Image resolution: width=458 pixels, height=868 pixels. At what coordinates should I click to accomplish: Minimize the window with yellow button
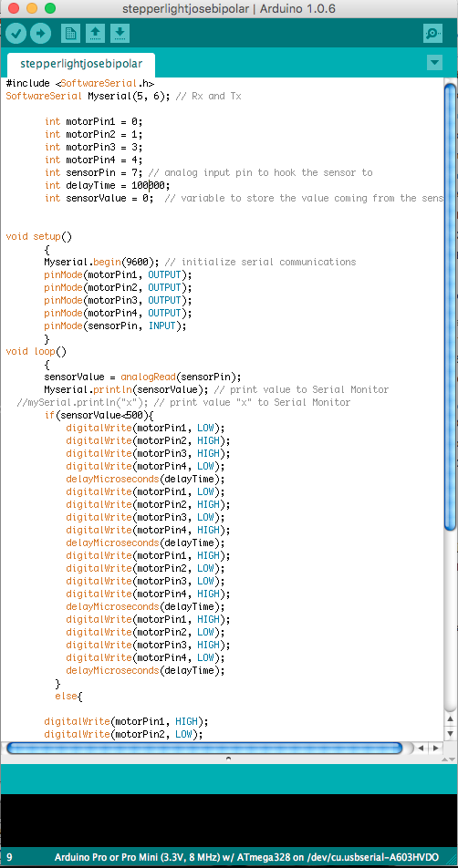pos(32,8)
